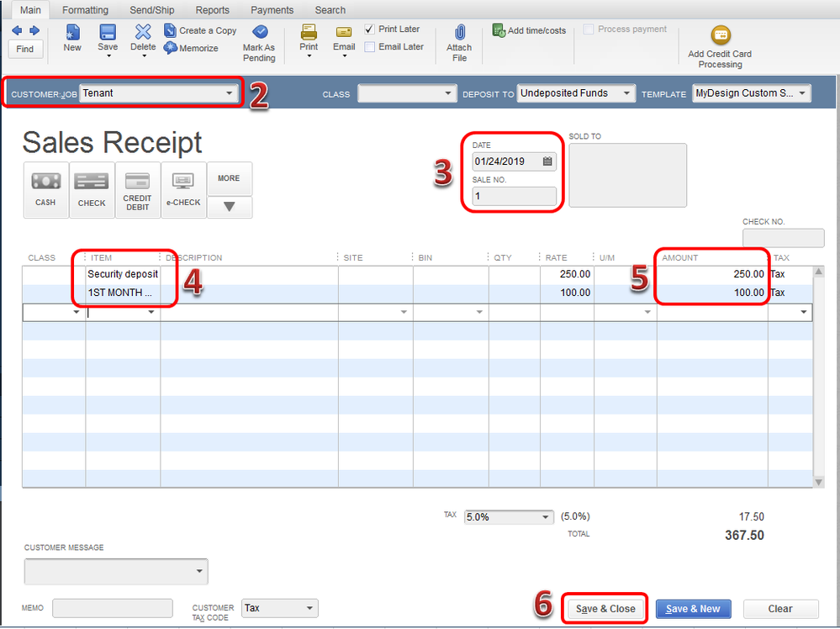Select the Security deposit item cell
The width and height of the screenshot is (840, 629).
tap(123, 274)
